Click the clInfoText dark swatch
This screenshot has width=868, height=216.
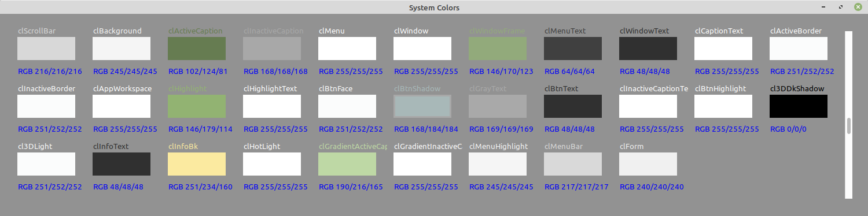click(x=122, y=164)
